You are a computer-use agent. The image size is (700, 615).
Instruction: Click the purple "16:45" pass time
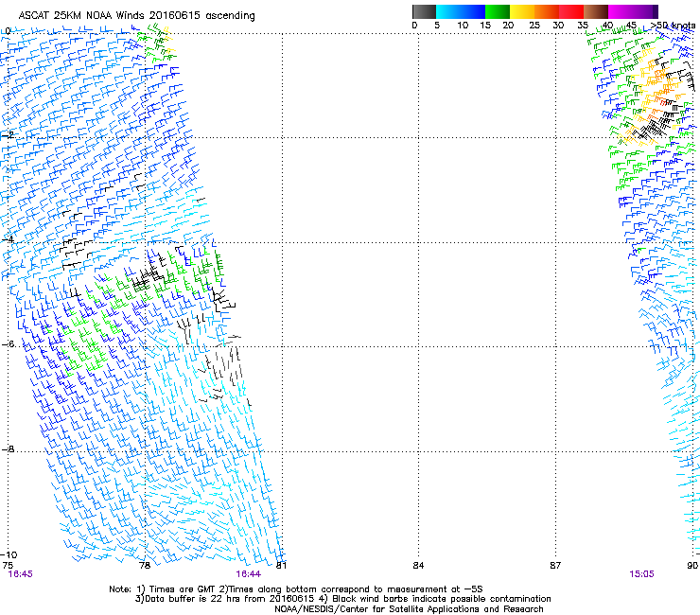21,574
